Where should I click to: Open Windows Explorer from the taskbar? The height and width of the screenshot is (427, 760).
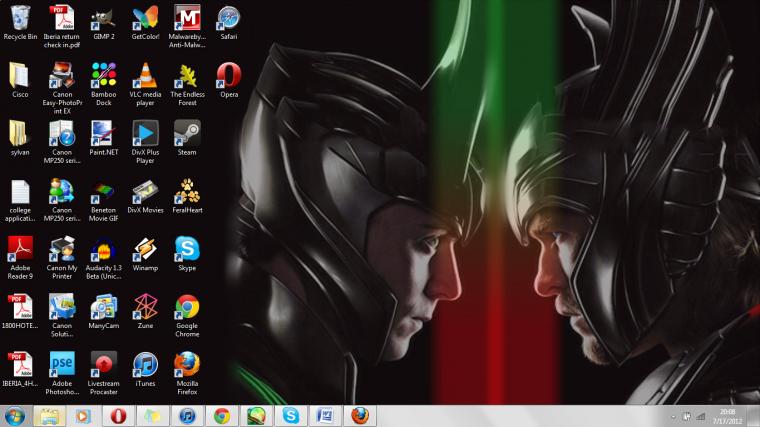(49, 416)
